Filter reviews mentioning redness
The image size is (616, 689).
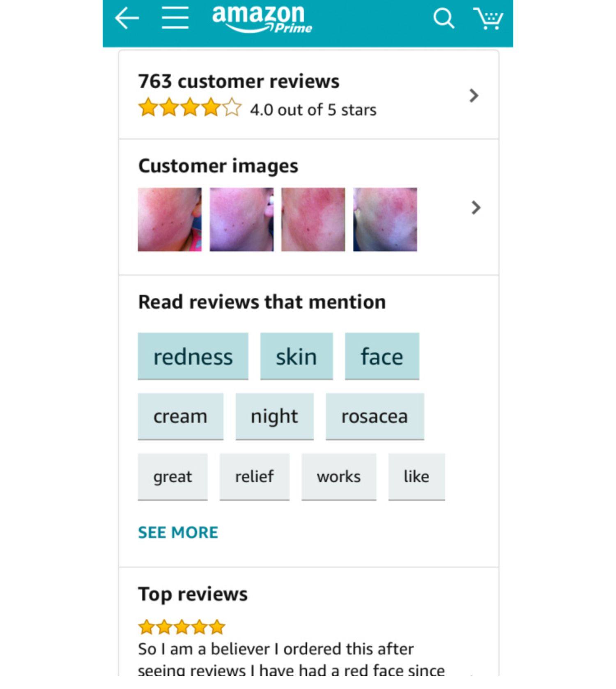pos(193,356)
